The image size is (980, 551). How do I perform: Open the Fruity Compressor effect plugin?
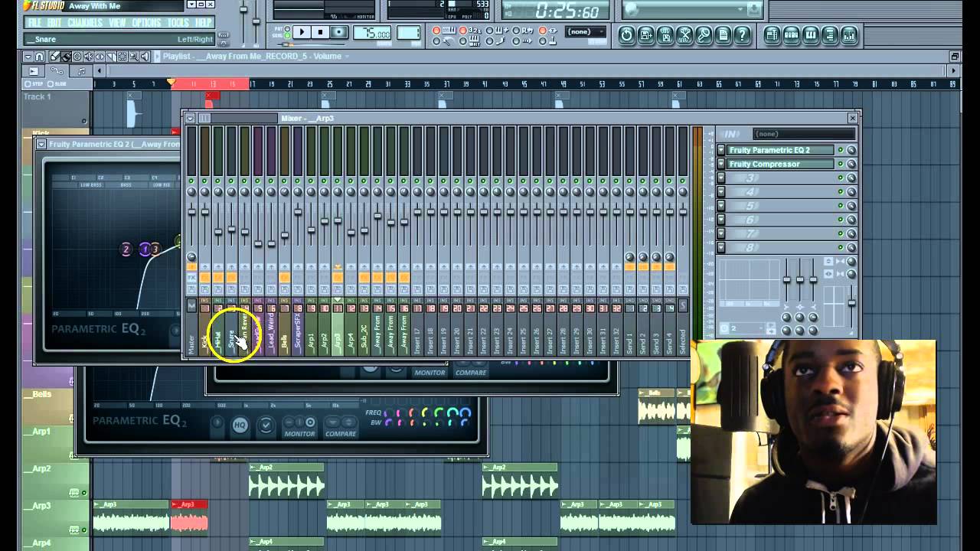[x=780, y=164]
